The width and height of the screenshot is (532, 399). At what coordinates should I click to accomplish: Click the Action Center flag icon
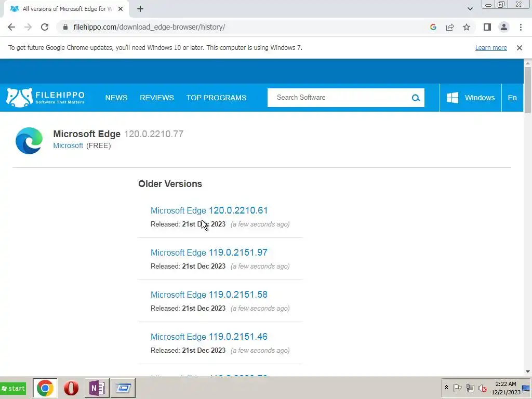point(457,388)
